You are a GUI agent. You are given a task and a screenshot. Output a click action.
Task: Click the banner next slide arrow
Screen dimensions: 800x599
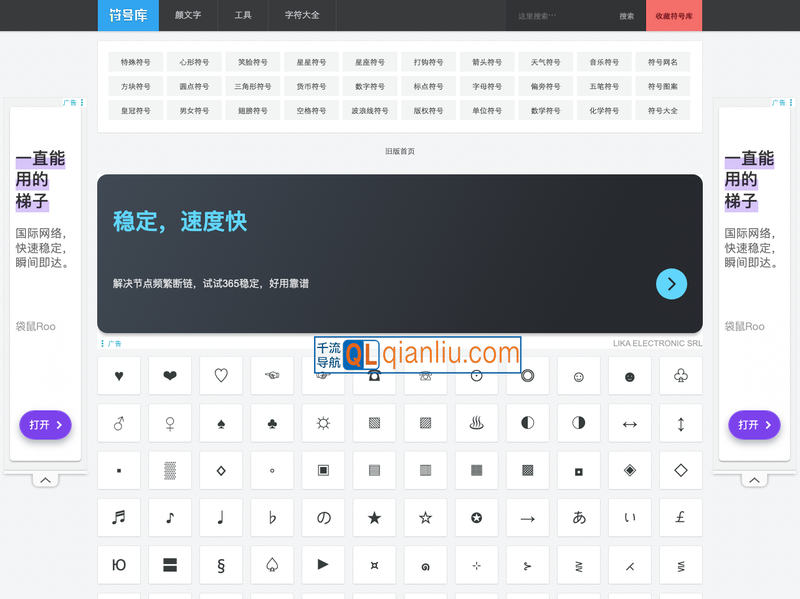671,284
